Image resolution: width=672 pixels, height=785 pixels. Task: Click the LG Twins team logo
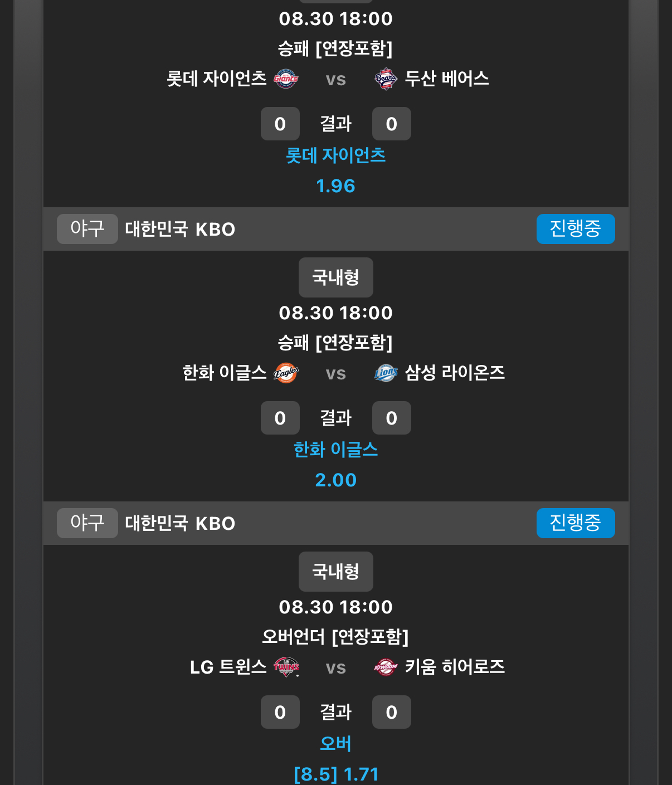(286, 667)
